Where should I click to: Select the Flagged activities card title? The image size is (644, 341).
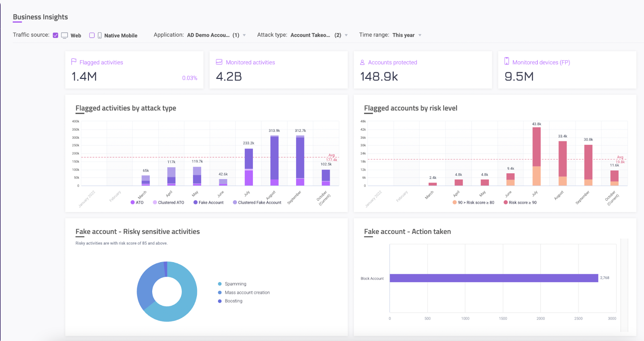101,62
